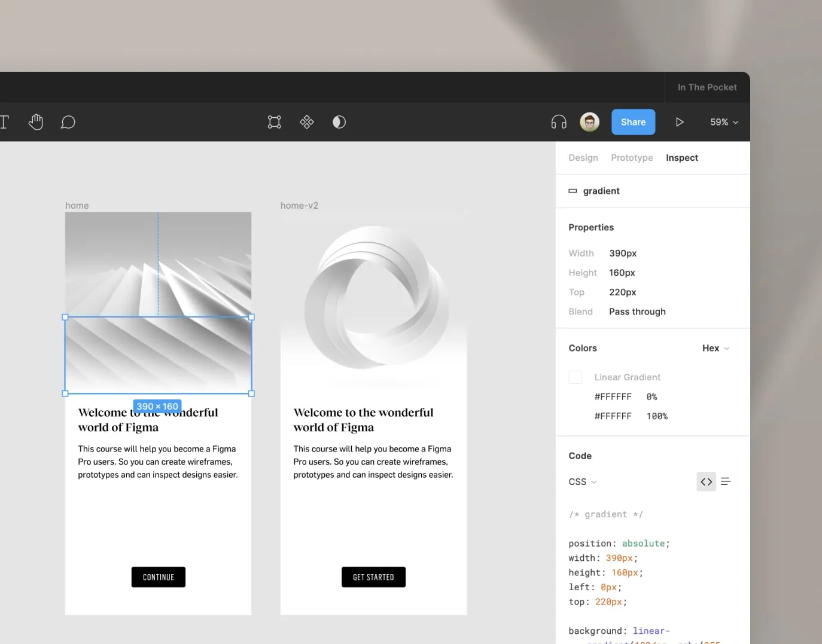Open the Comment tool
This screenshot has width=822, height=644.
[x=68, y=122]
